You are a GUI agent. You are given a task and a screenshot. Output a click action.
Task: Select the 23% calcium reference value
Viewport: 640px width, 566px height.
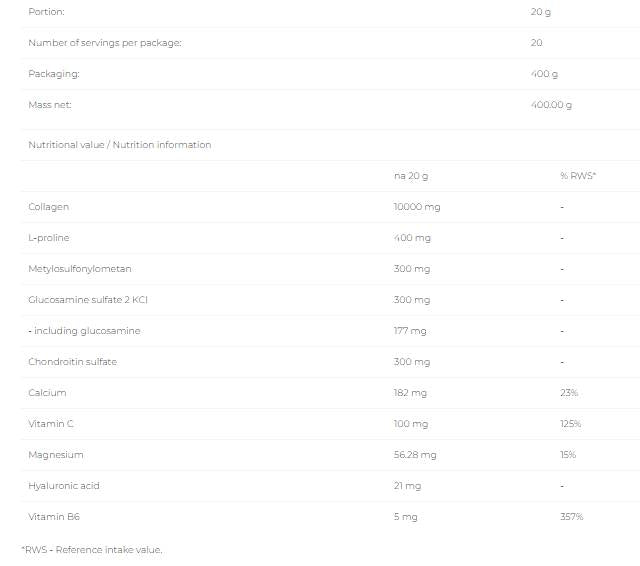coord(569,393)
